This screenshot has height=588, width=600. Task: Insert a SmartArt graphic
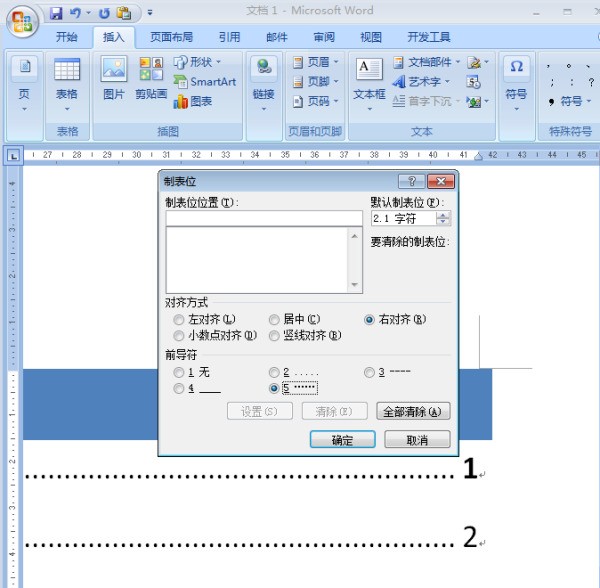click(205, 81)
